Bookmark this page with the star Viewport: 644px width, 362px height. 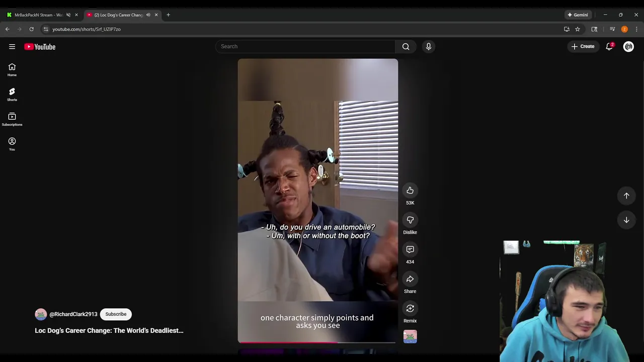578,29
